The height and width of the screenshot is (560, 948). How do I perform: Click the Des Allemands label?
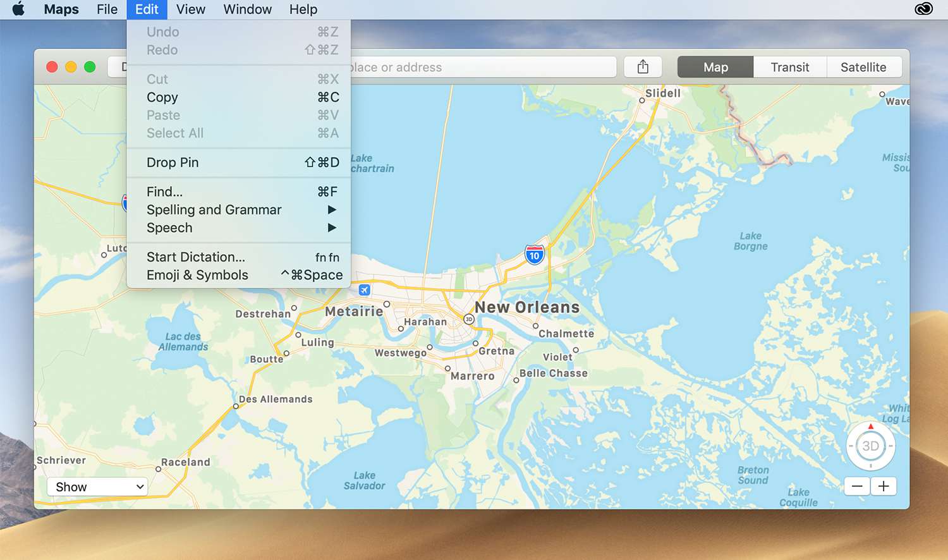coord(276,399)
